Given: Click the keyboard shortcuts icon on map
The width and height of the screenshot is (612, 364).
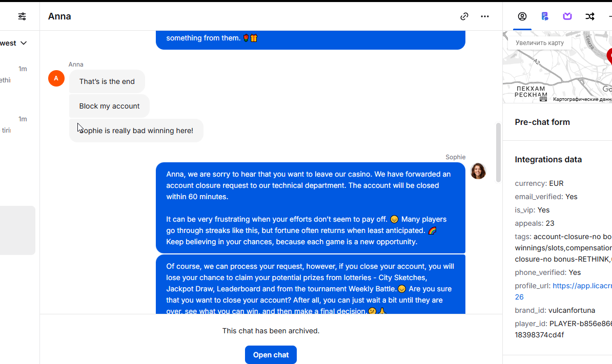Looking at the screenshot, I should click(543, 99).
